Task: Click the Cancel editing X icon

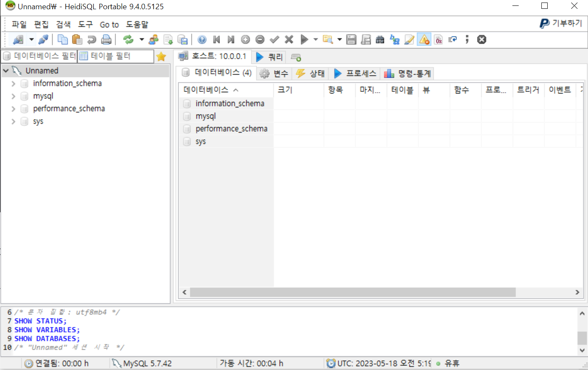Action: pos(289,39)
